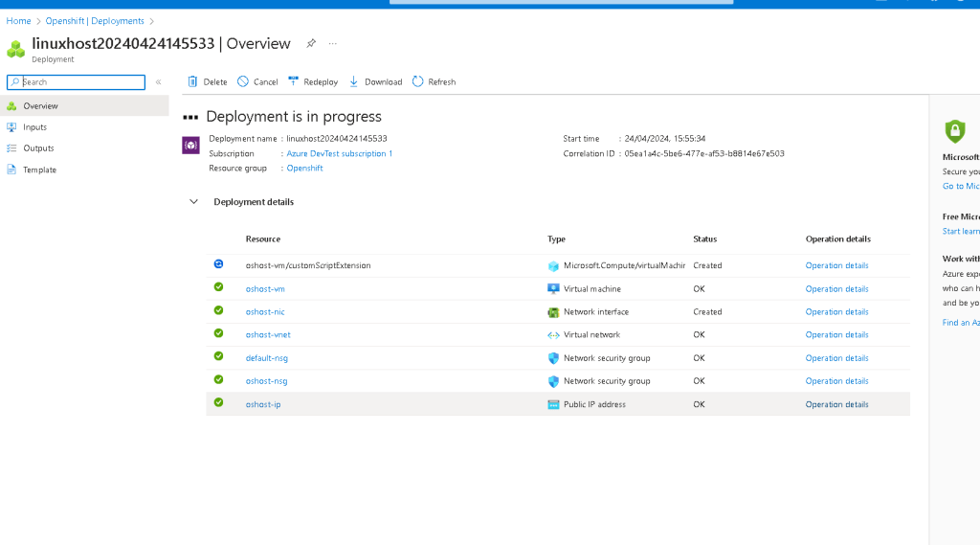This screenshot has width=980, height=545.
Task: Open Operation details for oshost-nic
Action: (x=836, y=311)
